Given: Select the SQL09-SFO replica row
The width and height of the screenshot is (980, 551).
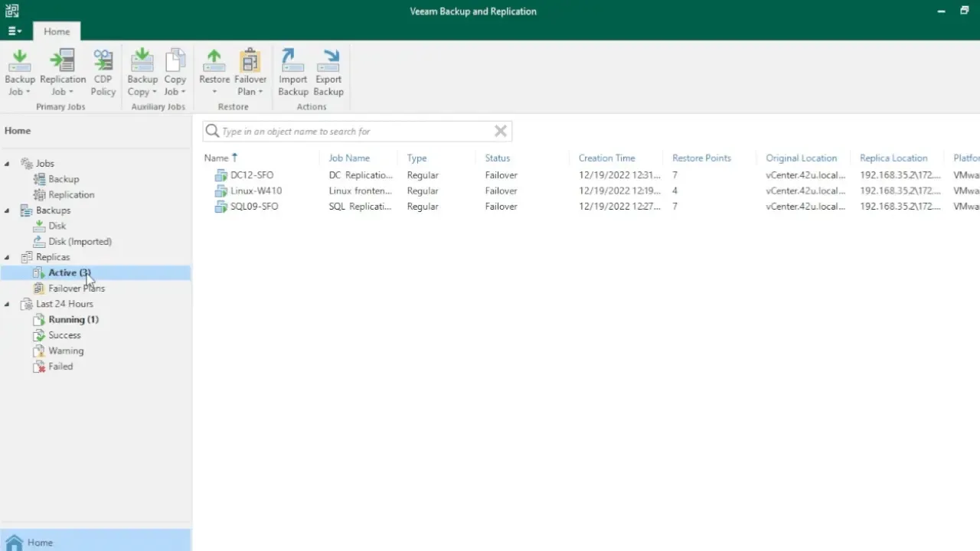Looking at the screenshot, I should (x=254, y=207).
